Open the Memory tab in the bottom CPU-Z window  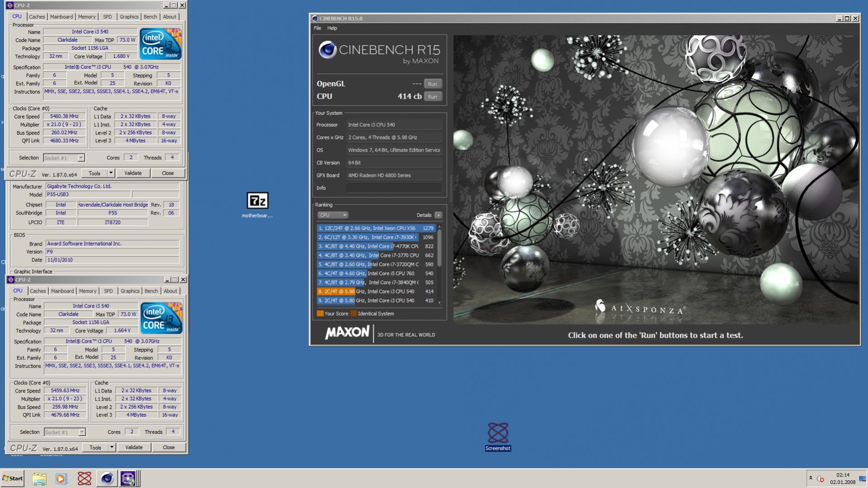pos(88,291)
